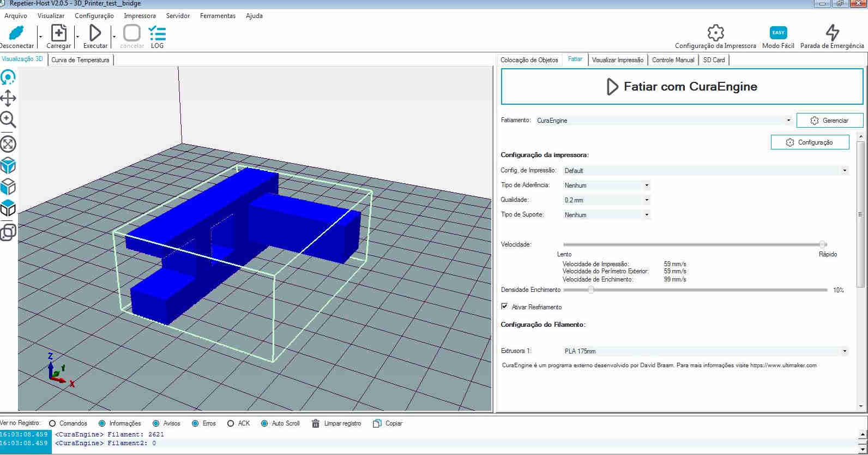Expand the Carregar dropdown arrow
Screen dimensions: 868x455
click(77, 37)
